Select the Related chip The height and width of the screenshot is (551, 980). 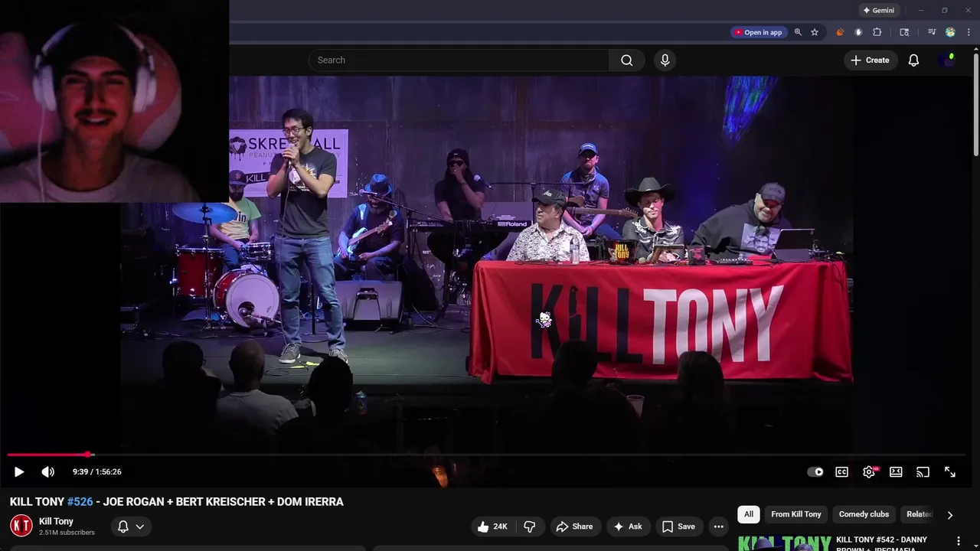[x=919, y=514]
